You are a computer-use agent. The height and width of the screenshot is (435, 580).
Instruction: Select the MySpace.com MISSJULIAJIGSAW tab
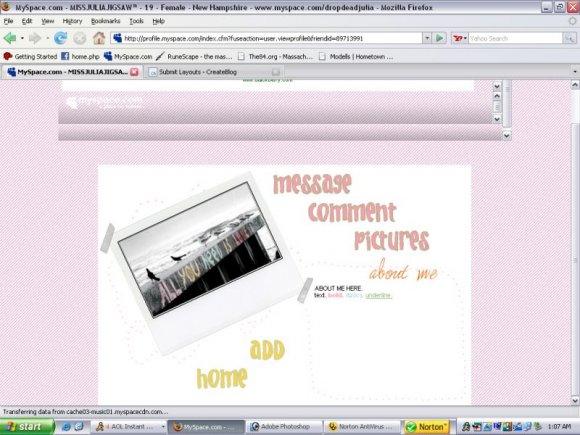pos(71,72)
